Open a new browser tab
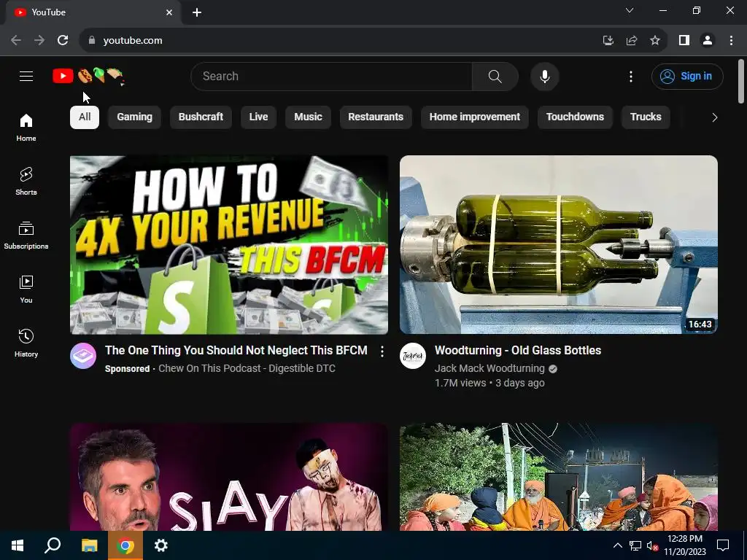 click(x=197, y=12)
